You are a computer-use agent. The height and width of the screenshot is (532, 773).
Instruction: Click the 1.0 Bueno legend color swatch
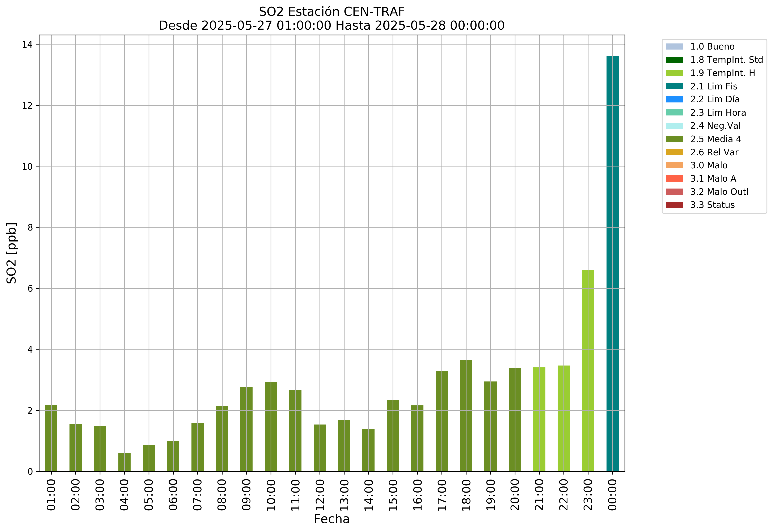674,47
